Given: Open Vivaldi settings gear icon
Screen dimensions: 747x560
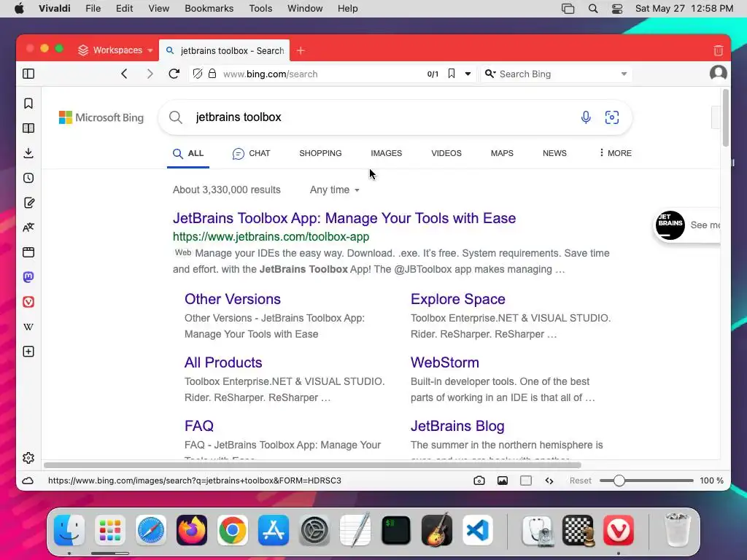Looking at the screenshot, I should click(x=28, y=458).
